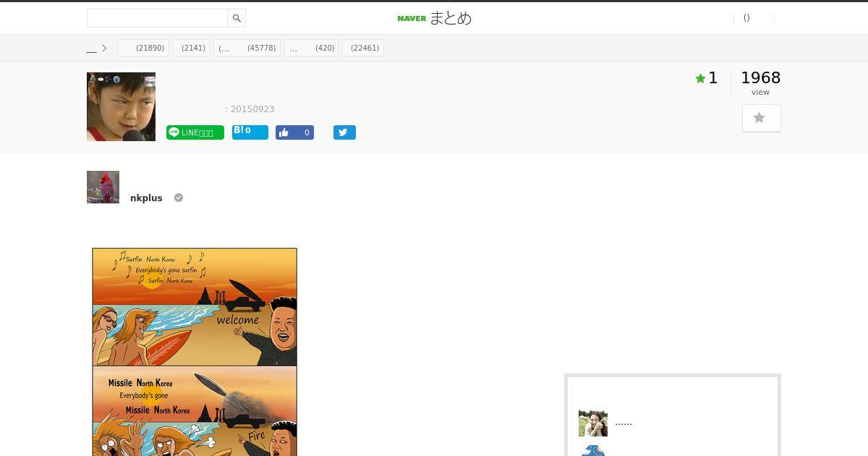Open the category tag with count 45778
This screenshot has height=456, width=868.
click(x=247, y=48)
